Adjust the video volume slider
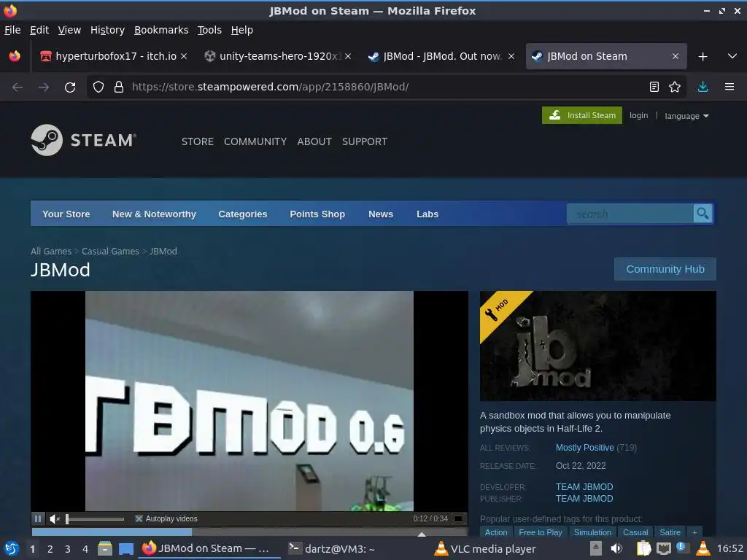The height and width of the screenshot is (560, 747). coord(95,518)
